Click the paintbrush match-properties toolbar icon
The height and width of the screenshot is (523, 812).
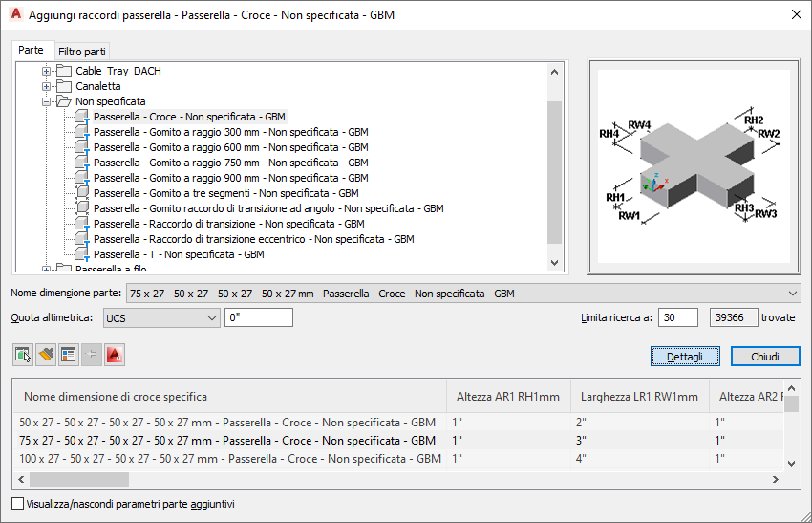coord(46,355)
